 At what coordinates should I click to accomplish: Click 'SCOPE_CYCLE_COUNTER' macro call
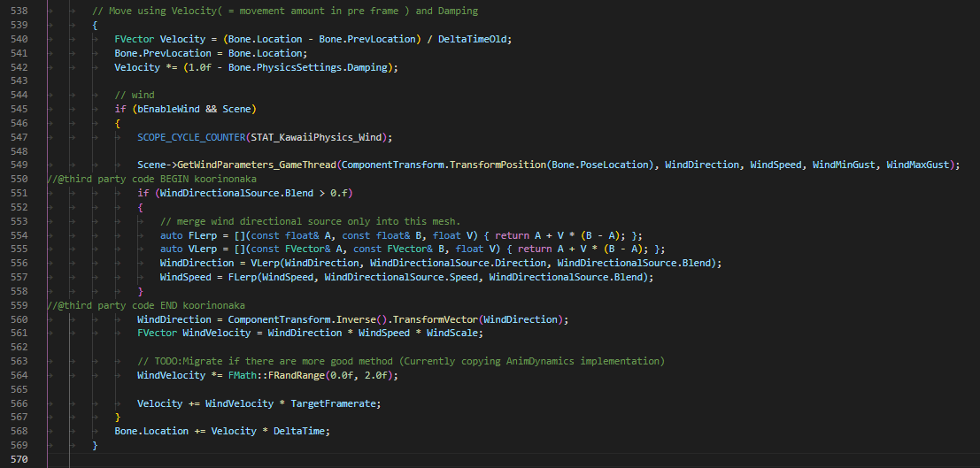[x=191, y=137]
